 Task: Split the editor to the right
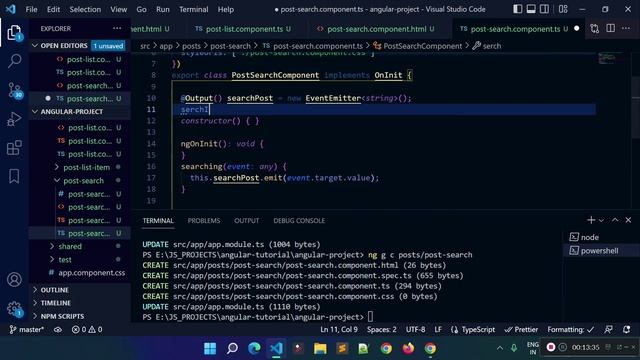coord(611,28)
